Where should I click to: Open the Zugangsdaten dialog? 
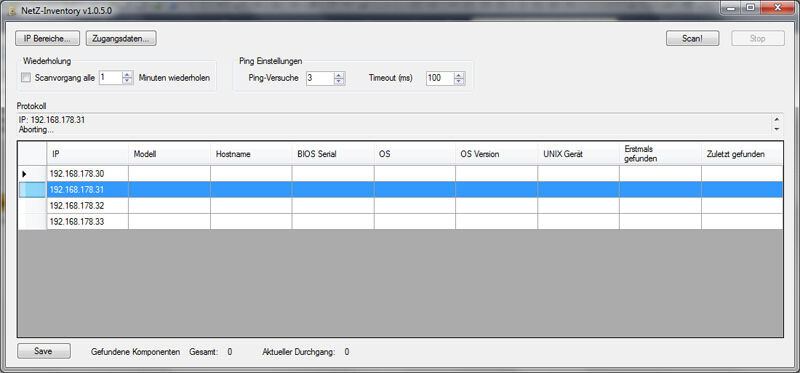point(121,38)
